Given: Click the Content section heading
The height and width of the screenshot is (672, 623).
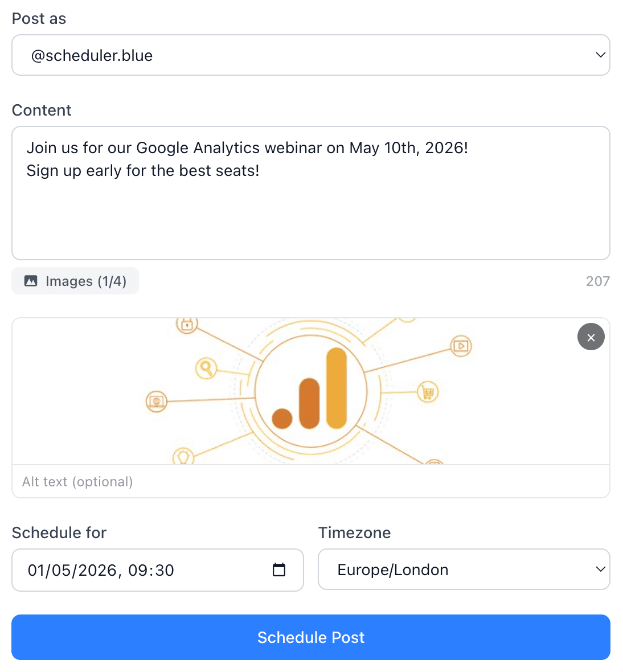Looking at the screenshot, I should (x=42, y=110).
